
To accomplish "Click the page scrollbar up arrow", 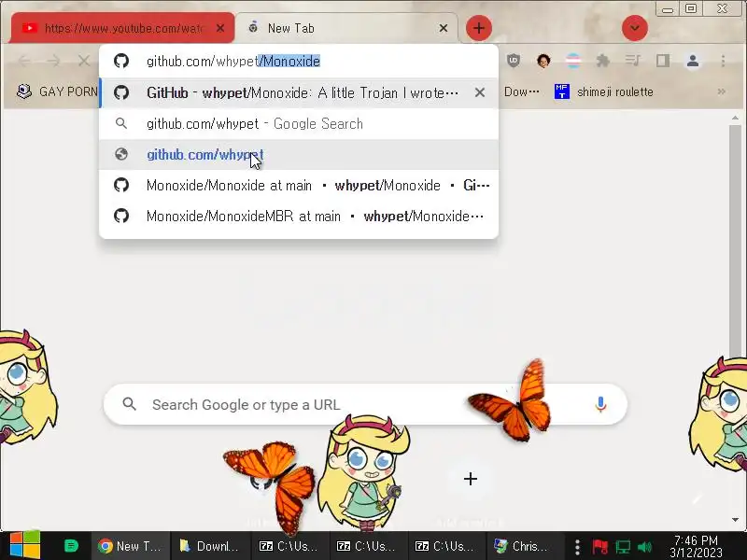I will click(735, 118).
